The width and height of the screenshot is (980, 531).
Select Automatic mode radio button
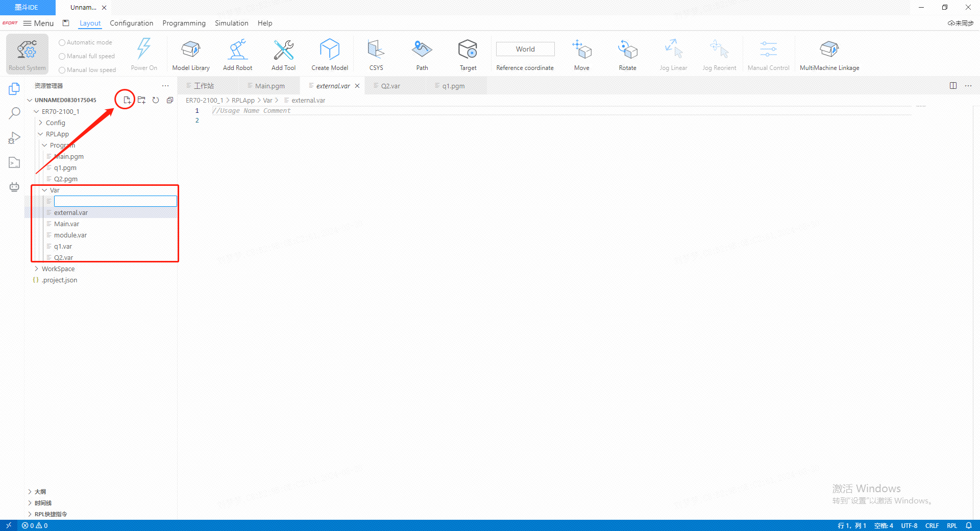tap(62, 42)
